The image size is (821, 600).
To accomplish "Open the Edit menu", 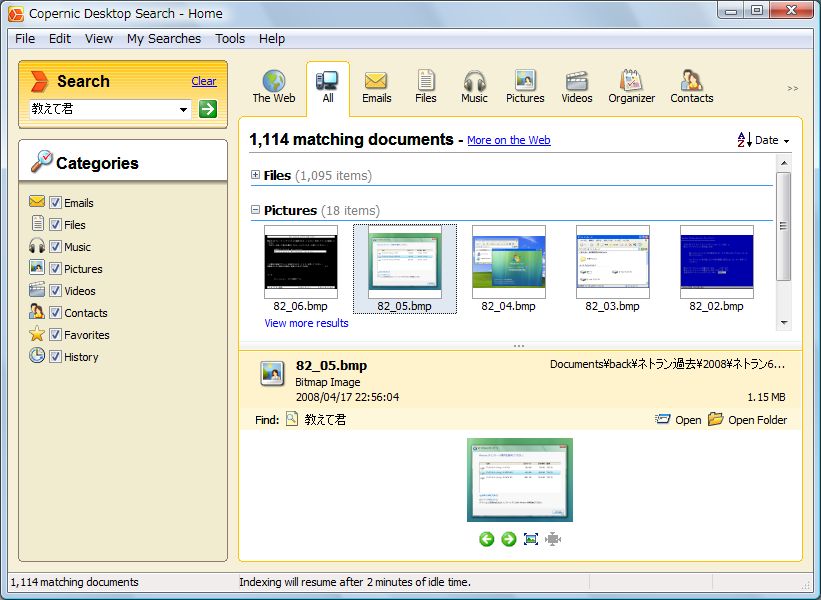I will click(60, 39).
